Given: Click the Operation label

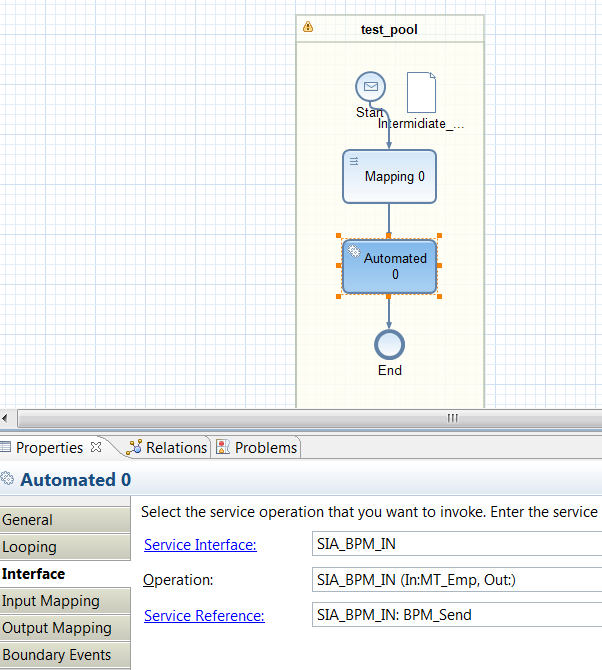Looking at the screenshot, I should [178, 580].
